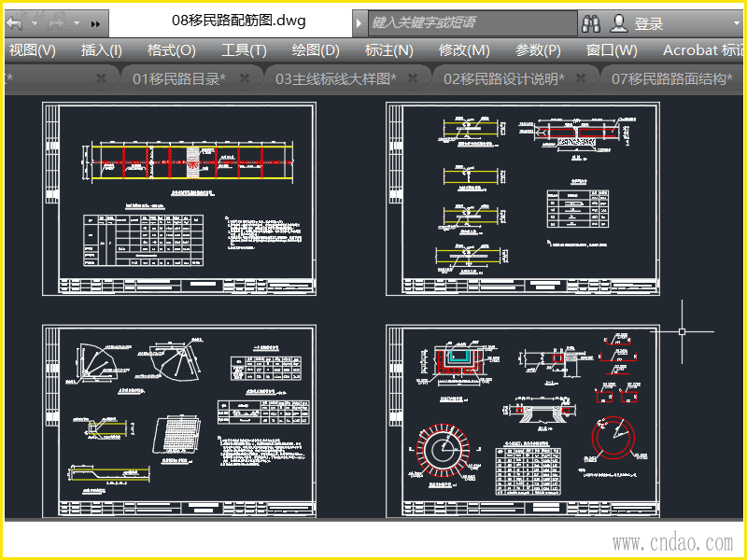Open the 工具(T) menu
Screen dimensions: 747x560
pyautogui.click(x=244, y=50)
